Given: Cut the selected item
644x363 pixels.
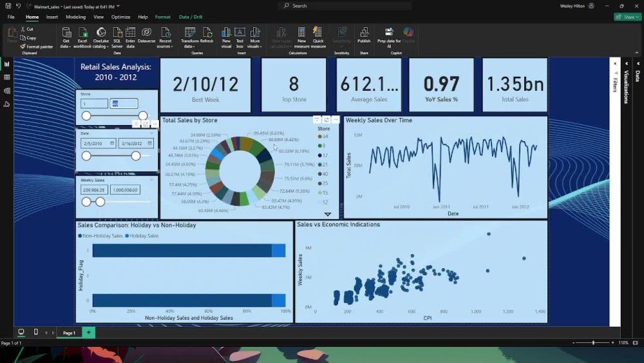Looking at the screenshot, I should [x=27, y=29].
